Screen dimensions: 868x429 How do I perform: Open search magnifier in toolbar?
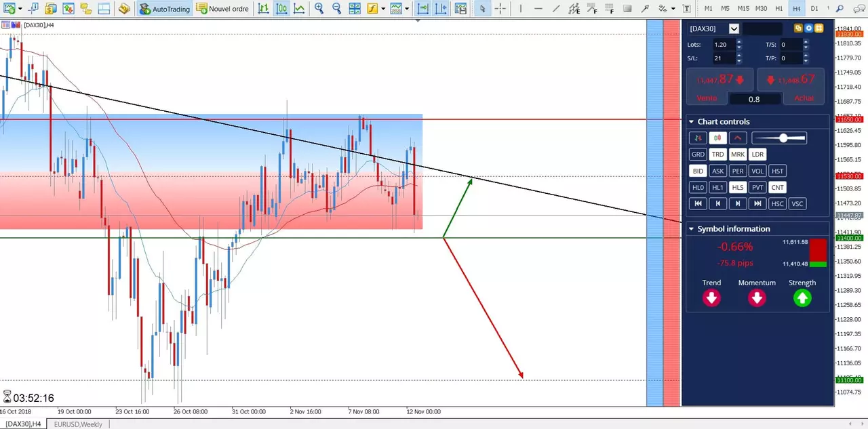pyautogui.click(x=838, y=9)
